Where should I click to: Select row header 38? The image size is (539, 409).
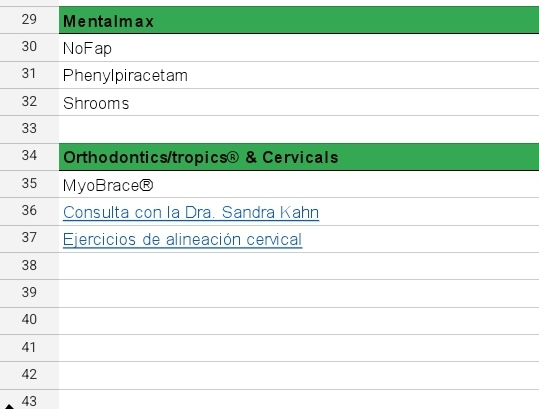coord(29,266)
